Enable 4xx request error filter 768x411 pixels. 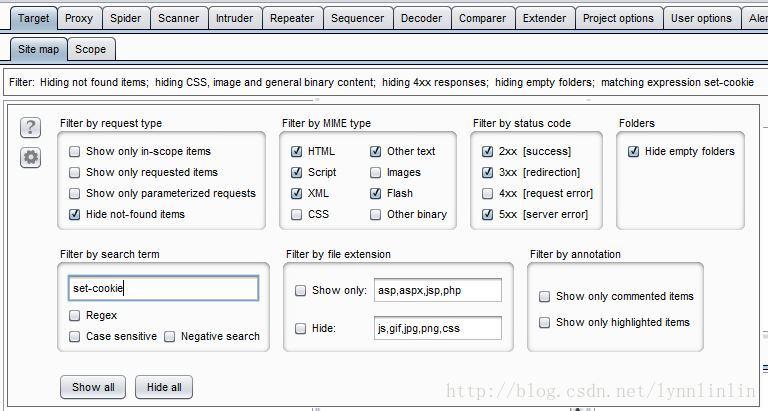pyautogui.click(x=488, y=193)
